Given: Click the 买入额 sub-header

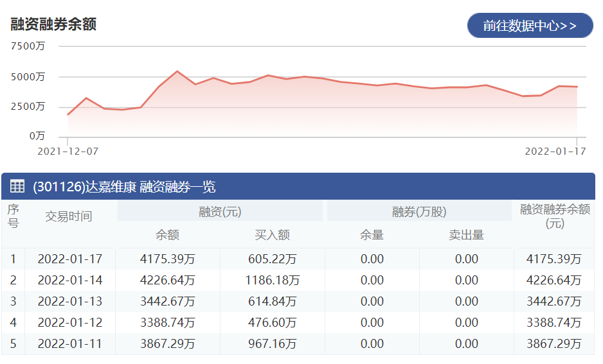Looking at the screenshot, I should coord(273,234).
